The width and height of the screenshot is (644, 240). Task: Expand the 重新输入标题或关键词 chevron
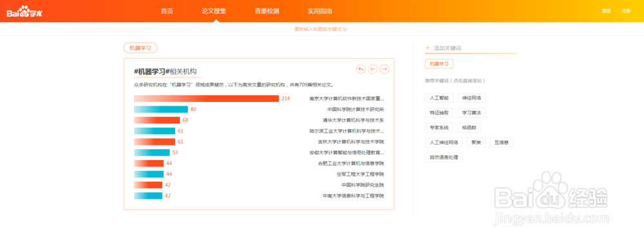coord(345,29)
